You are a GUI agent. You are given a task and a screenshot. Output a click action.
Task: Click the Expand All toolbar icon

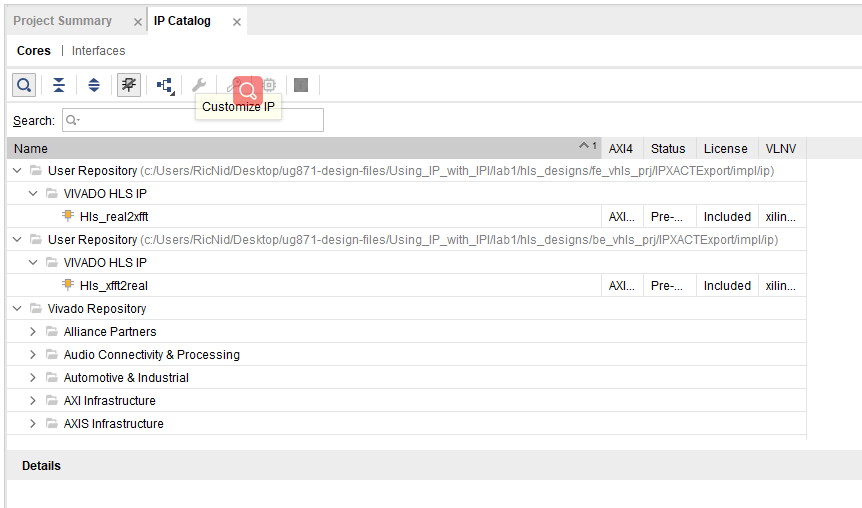point(94,85)
